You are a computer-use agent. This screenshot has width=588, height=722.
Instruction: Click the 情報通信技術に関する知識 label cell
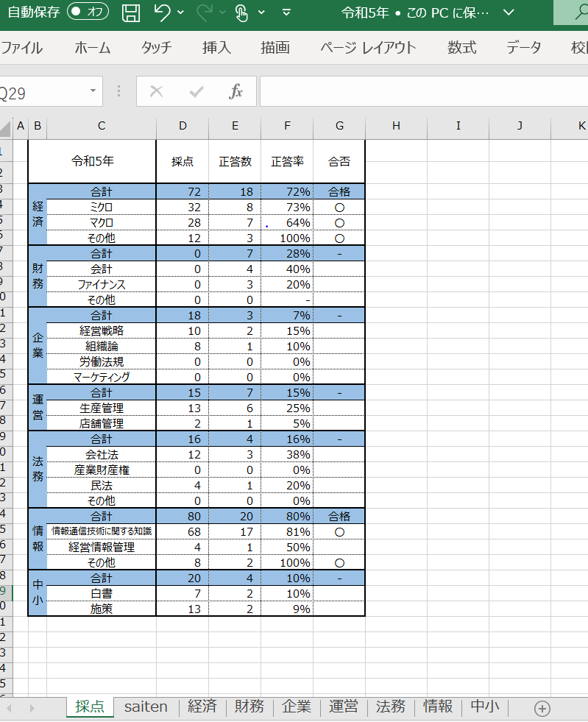[102, 531]
